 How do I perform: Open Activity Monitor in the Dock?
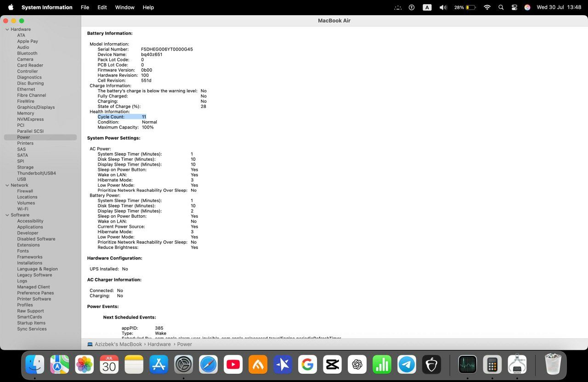(468, 365)
